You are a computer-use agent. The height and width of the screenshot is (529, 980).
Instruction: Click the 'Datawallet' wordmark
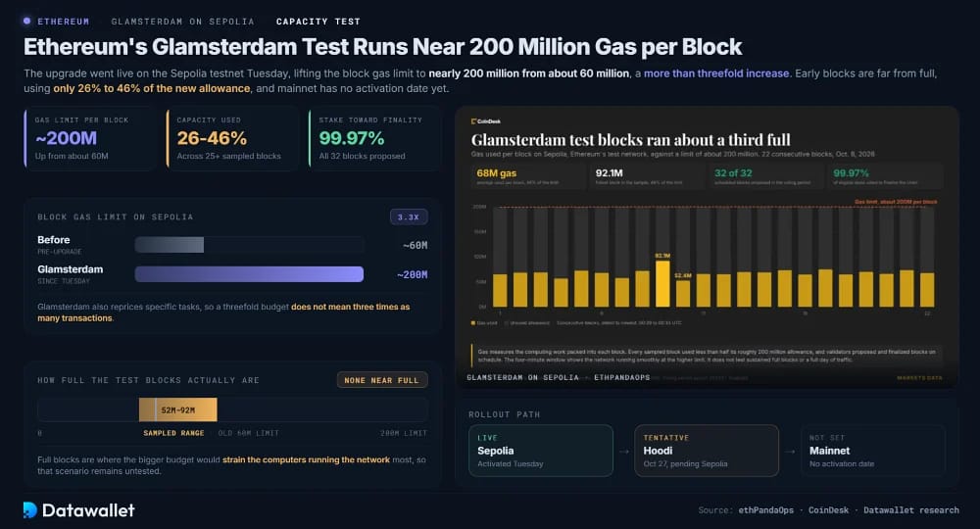[88, 510]
